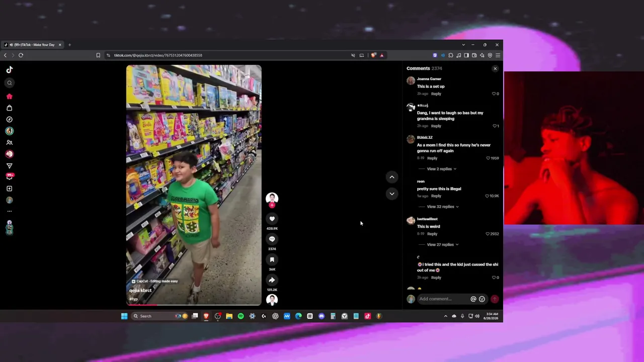Open the TikTok Shop bag icon
This screenshot has width=644, height=362.
point(10,108)
